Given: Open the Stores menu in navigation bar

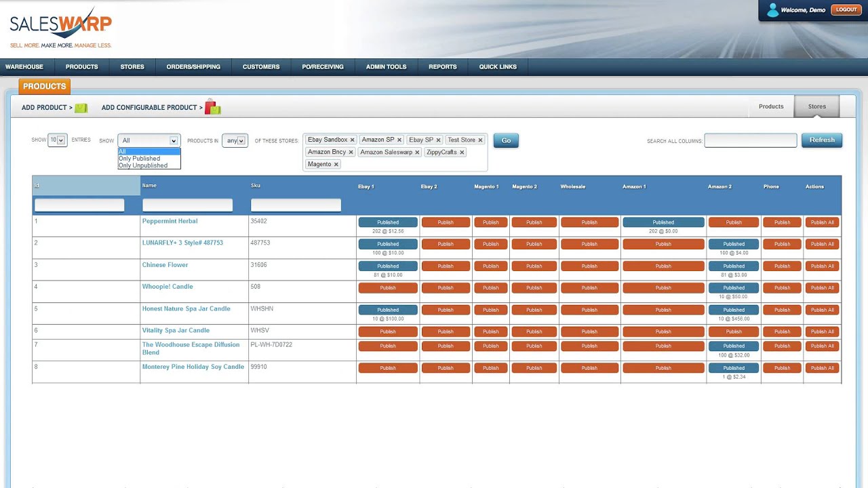Looking at the screenshot, I should 132,67.
